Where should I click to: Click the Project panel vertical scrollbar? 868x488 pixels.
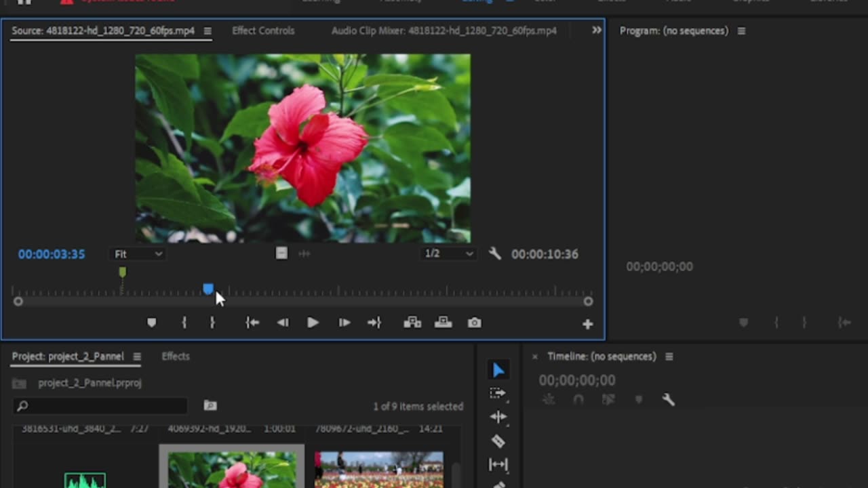tap(456, 474)
